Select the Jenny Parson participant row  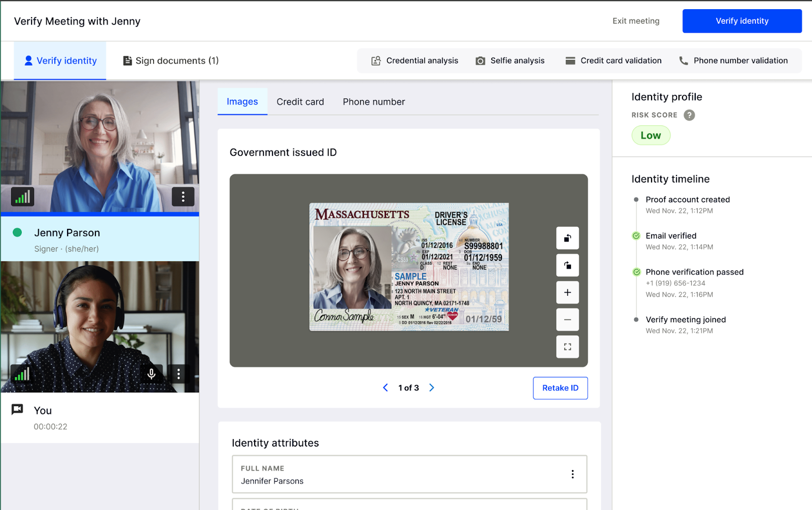100,239
